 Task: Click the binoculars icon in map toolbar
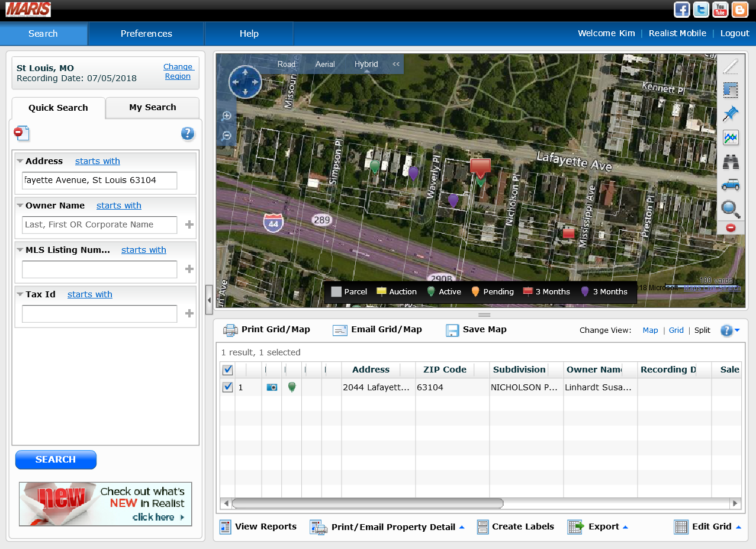coord(731,162)
